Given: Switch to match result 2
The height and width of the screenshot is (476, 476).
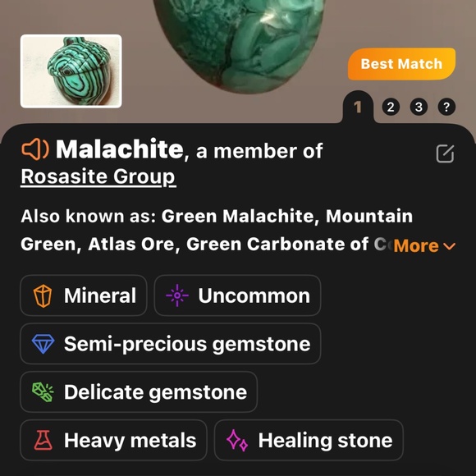Looking at the screenshot, I should (x=391, y=107).
